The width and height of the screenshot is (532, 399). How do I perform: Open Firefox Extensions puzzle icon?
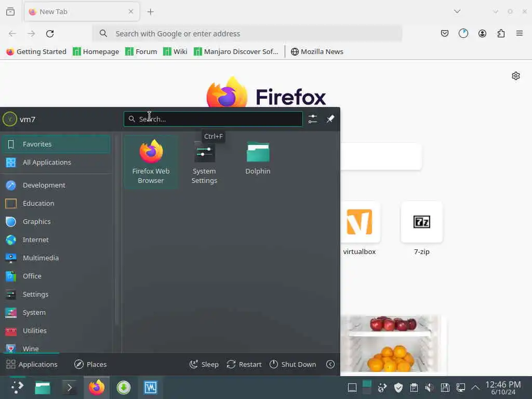(501, 33)
